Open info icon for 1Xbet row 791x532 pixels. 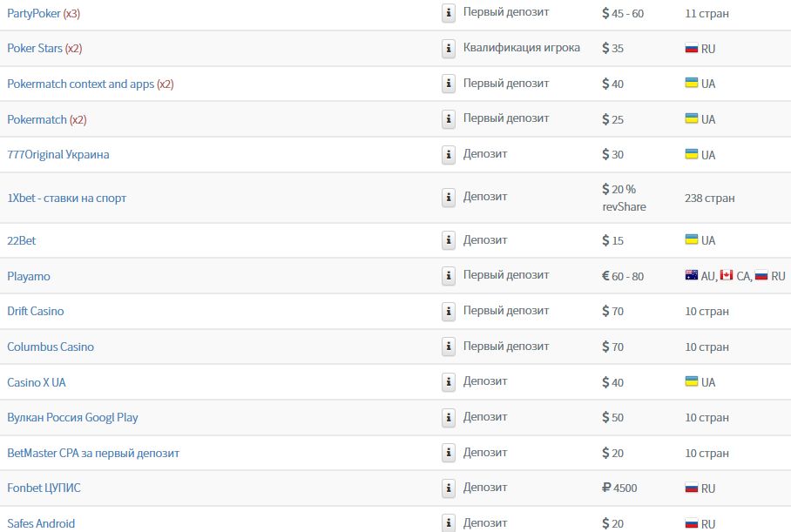point(449,198)
